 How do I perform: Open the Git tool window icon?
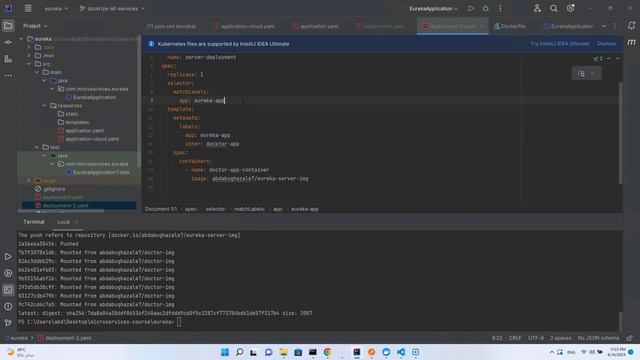[x=8, y=322]
